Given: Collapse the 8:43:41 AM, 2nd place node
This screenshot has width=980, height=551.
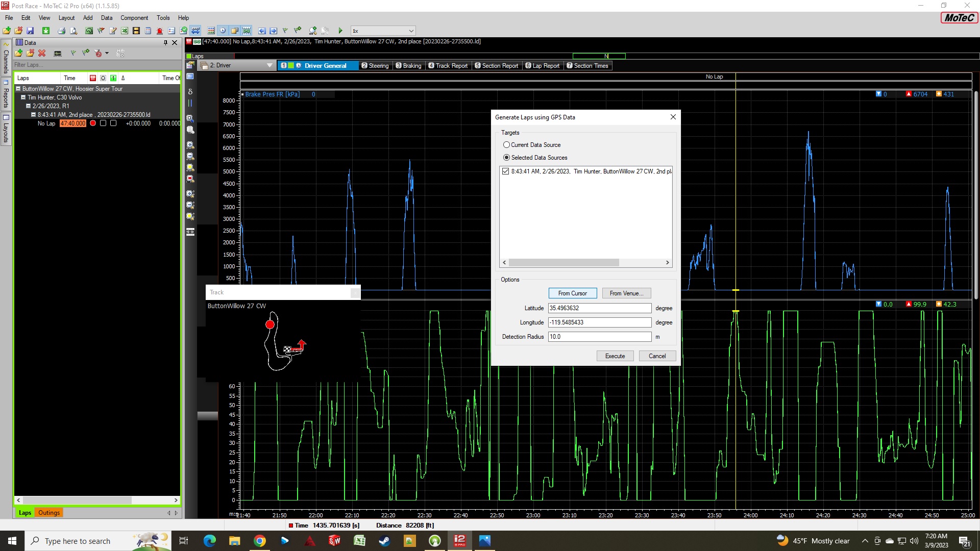Looking at the screenshot, I should pyautogui.click(x=33, y=115).
